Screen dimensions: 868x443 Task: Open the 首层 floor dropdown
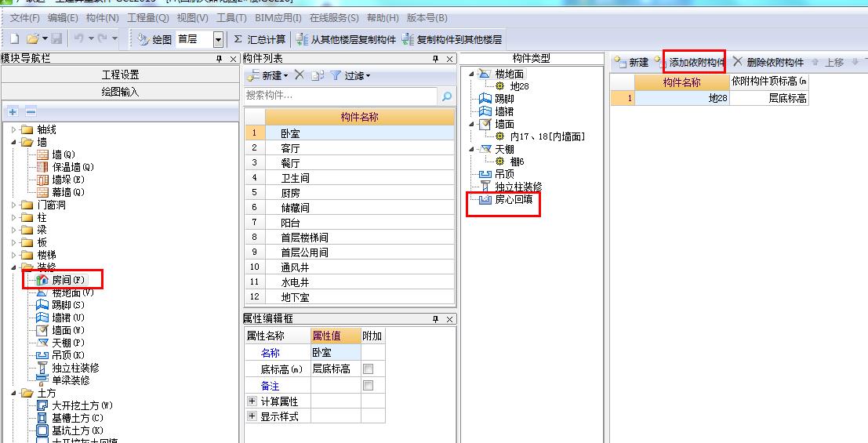[218, 39]
